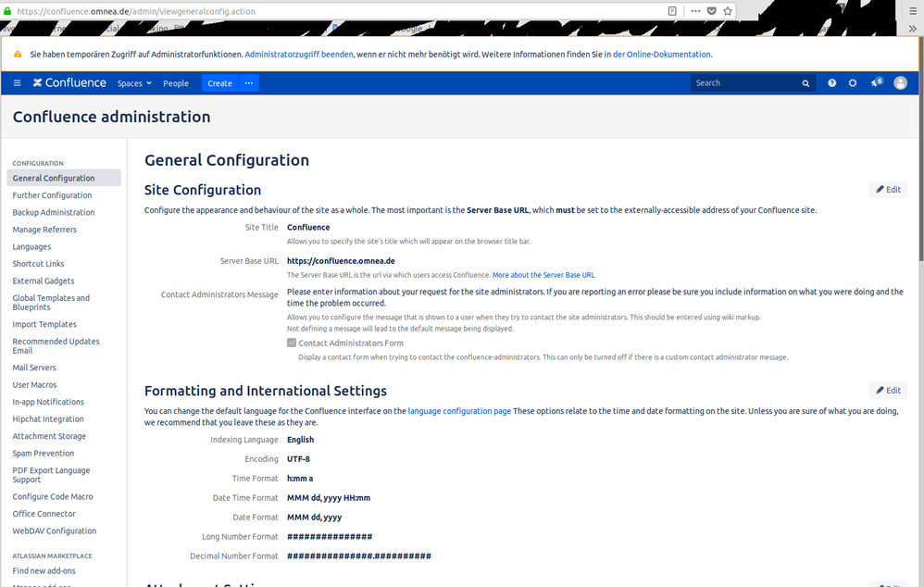Click the green padlock site info icon

[7, 11]
